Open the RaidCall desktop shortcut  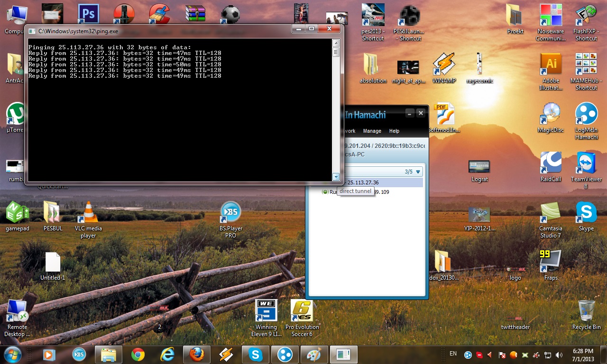click(x=551, y=164)
